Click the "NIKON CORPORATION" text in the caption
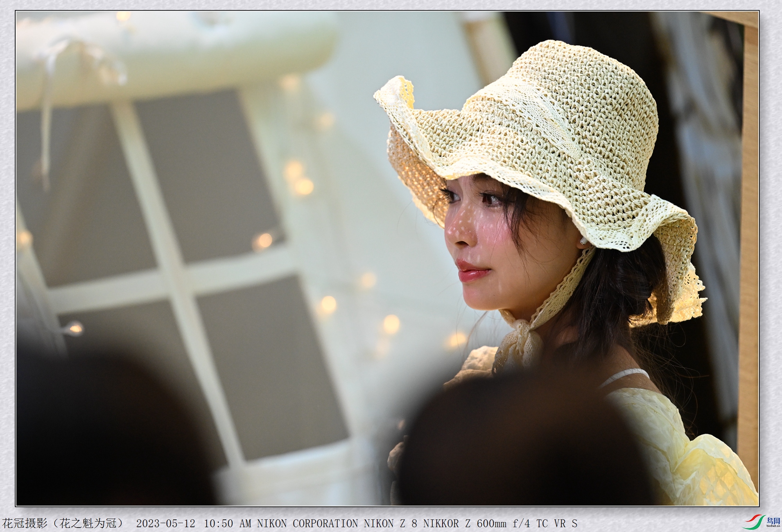The width and height of the screenshot is (782, 532). [307, 523]
